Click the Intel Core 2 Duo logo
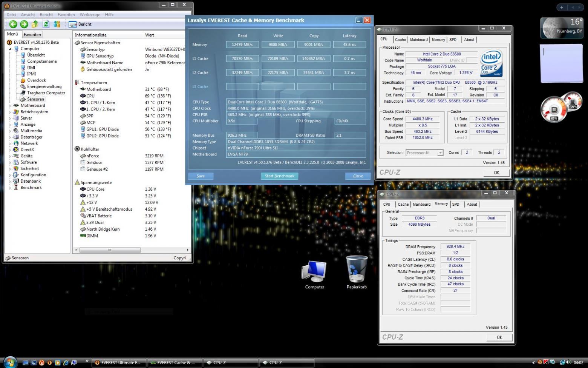588x368 pixels. pos(490,64)
